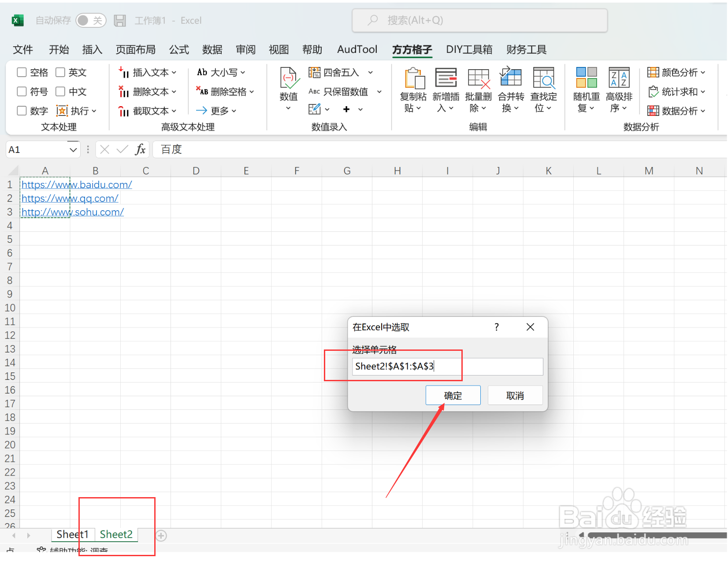
Task: Switch to Sheet1 tab
Action: 73,535
